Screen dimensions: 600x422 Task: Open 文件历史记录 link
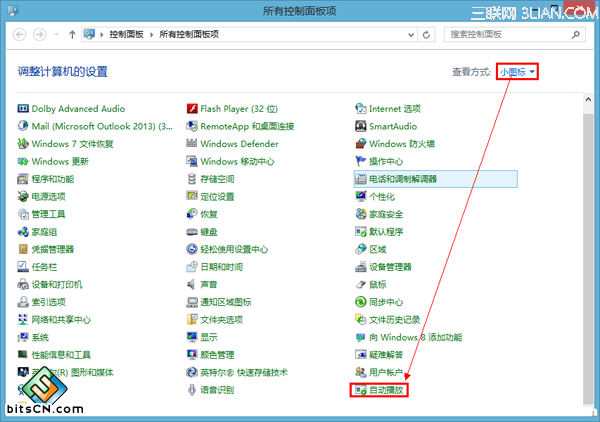pyautogui.click(x=395, y=319)
